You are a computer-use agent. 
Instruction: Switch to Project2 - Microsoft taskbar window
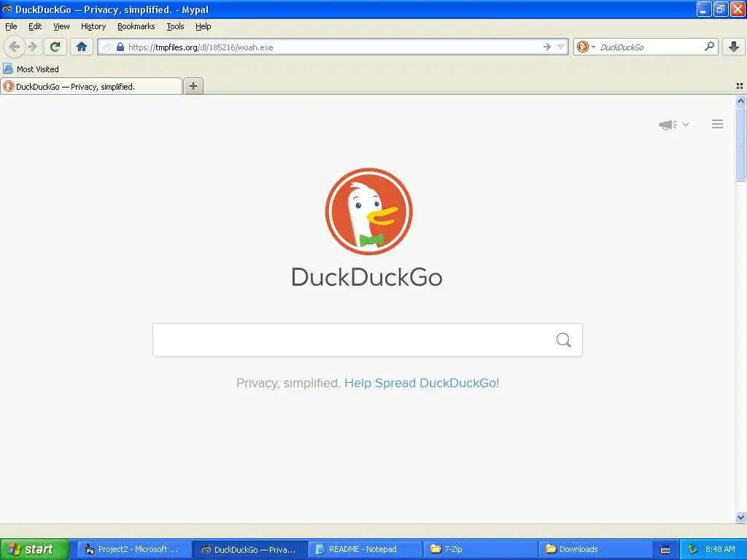point(134,549)
